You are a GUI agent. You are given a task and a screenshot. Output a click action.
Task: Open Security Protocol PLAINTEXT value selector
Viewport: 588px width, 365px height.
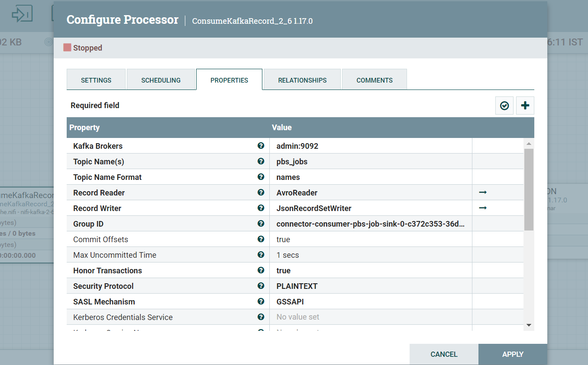coord(370,286)
